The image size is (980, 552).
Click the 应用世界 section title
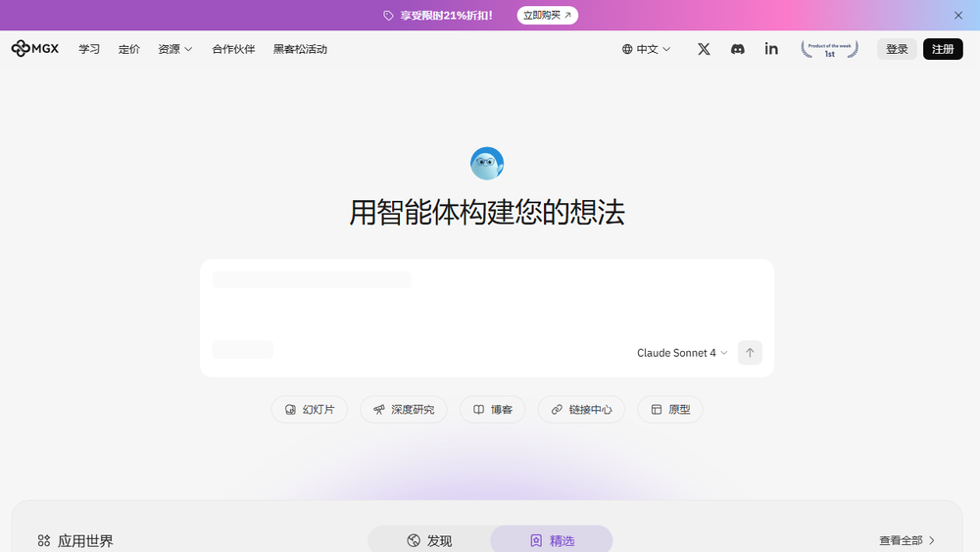tap(85, 541)
